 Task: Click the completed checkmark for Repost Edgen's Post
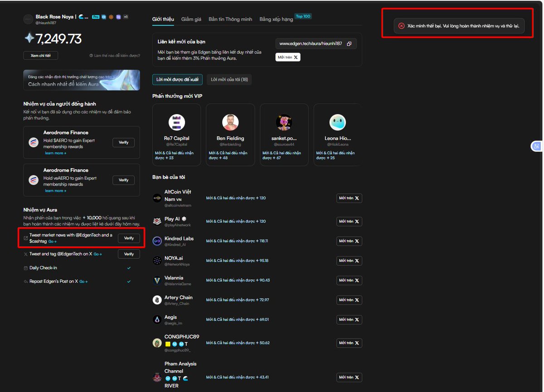click(129, 281)
